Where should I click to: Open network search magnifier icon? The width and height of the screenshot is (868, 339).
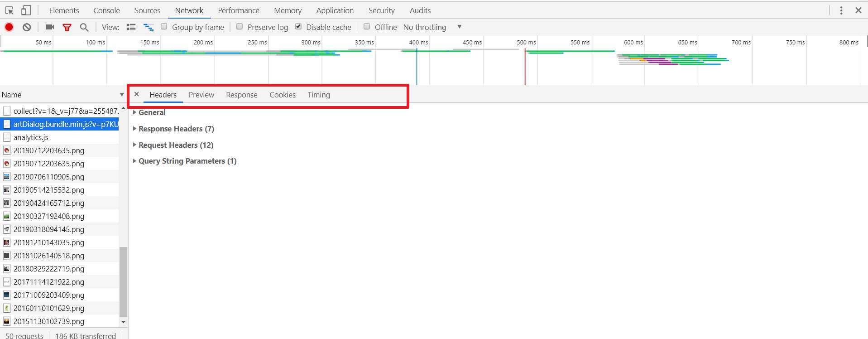pyautogui.click(x=84, y=27)
